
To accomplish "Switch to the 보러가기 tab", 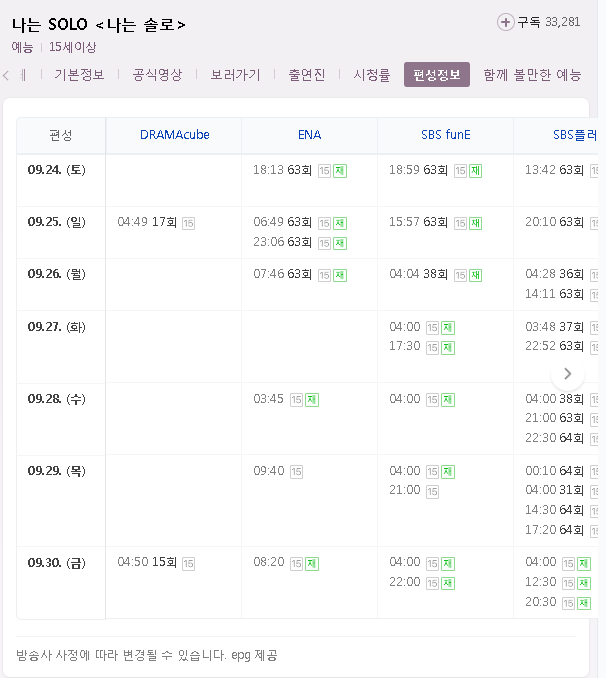I will (x=235, y=75).
